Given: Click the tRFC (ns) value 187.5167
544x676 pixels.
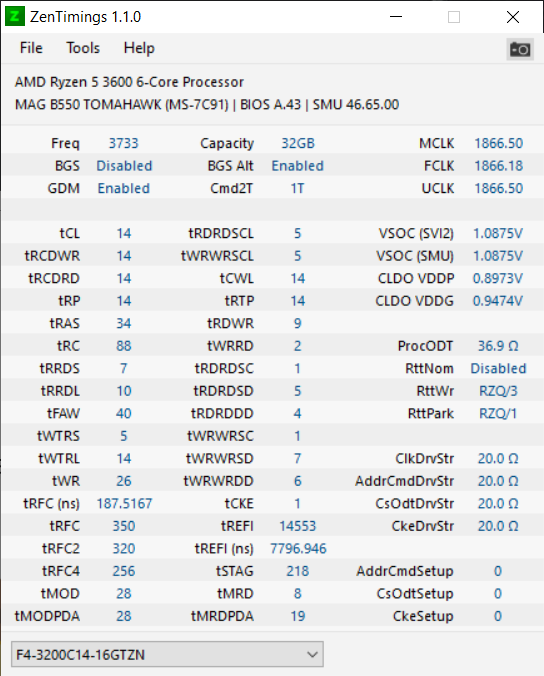Looking at the screenshot, I should pyautogui.click(x=124, y=503).
